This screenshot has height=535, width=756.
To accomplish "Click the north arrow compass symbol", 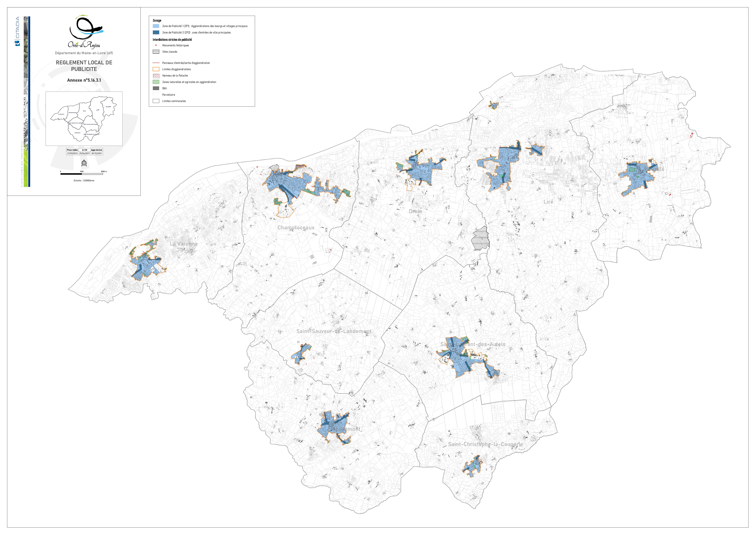I will click(x=84, y=163).
